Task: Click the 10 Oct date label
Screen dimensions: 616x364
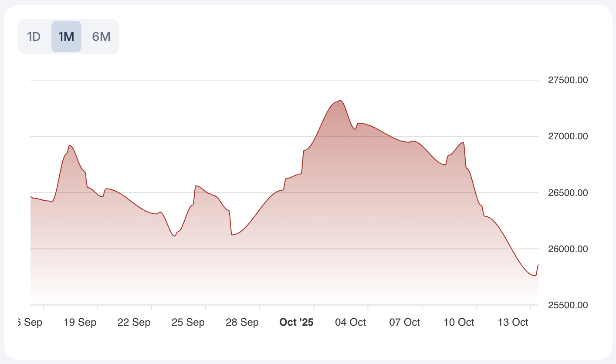Action: [x=459, y=323]
